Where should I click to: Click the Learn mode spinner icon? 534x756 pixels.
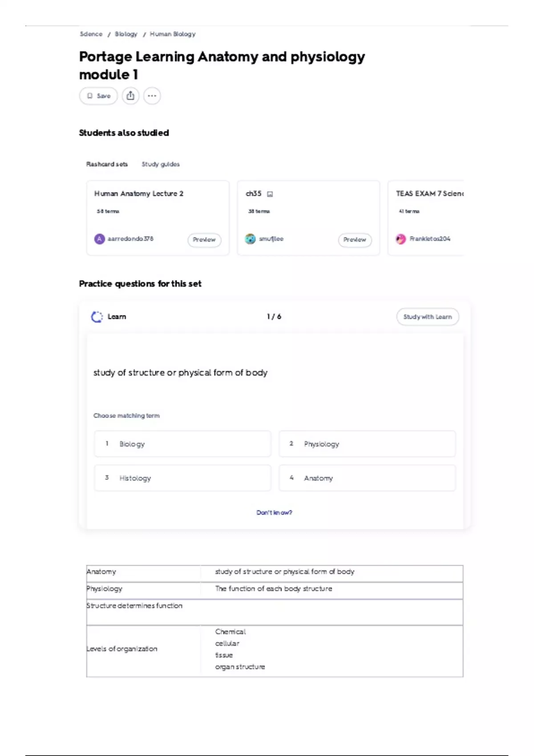97,317
